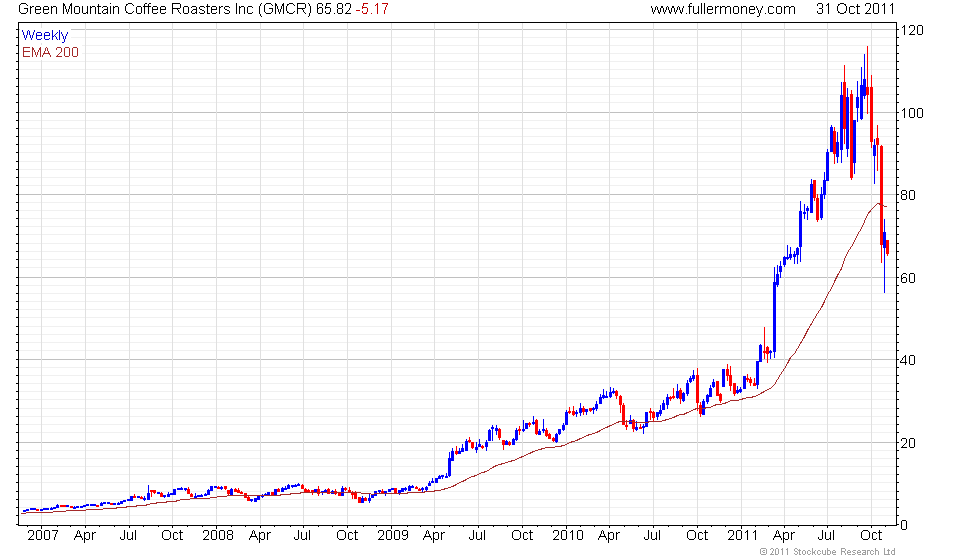Image resolution: width=980 pixels, height=560 pixels.
Task: Click the 80 price axis label
Action: [908, 195]
